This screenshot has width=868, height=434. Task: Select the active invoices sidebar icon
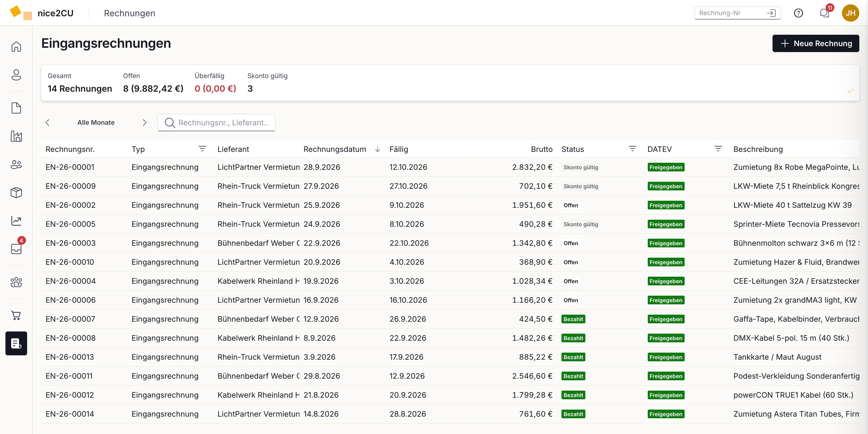click(16, 343)
